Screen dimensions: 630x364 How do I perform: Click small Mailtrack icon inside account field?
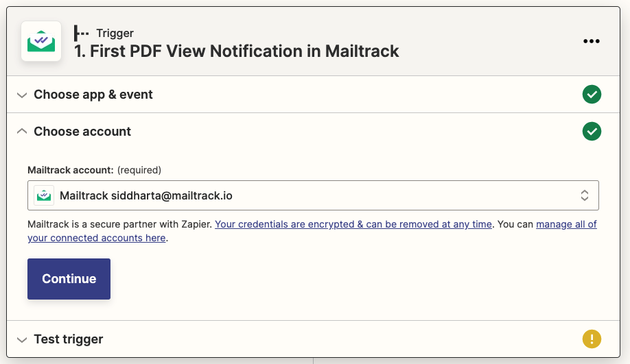(x=44, y=195)
